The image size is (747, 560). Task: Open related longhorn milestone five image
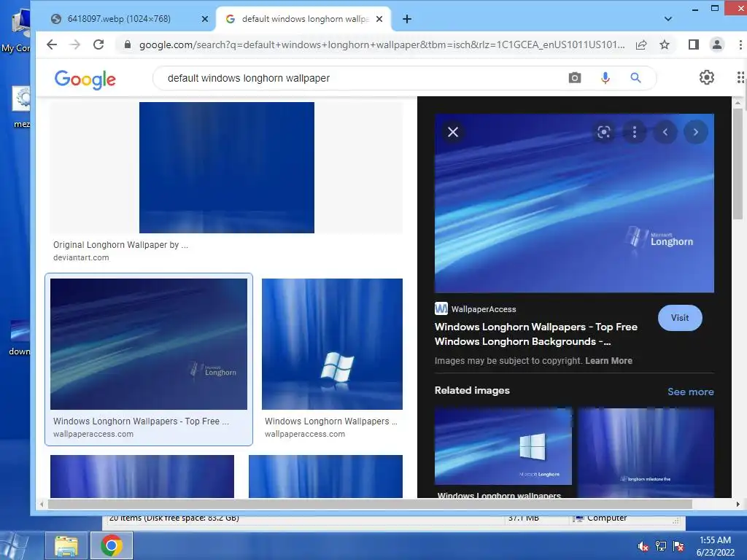pos(646,452)
